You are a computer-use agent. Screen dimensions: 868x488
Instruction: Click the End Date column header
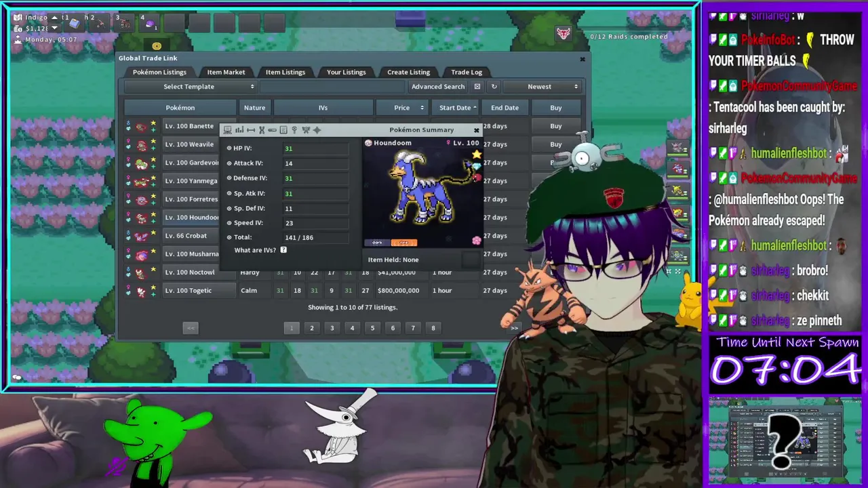point(505,108)
